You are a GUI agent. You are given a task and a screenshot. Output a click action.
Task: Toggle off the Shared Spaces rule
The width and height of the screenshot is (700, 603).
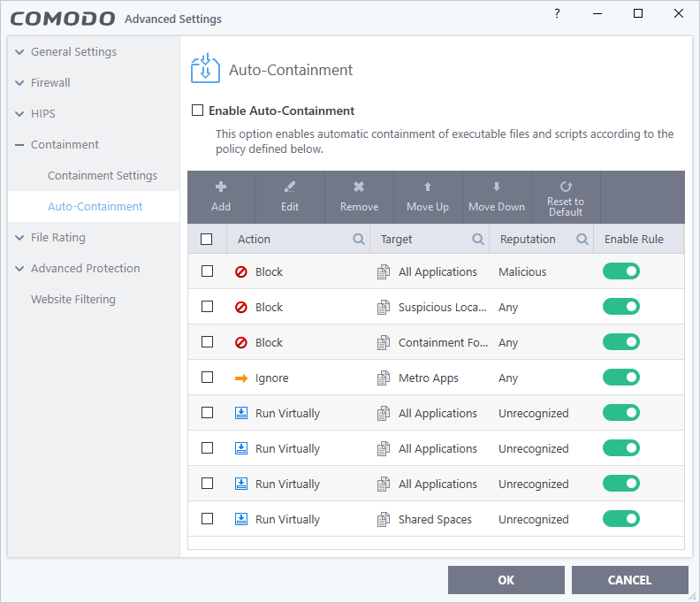[x=620, y=519]
